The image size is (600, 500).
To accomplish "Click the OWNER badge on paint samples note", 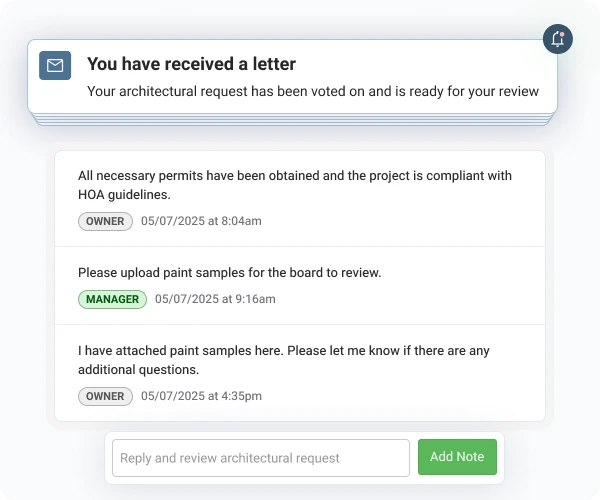I will click(105, 396).
